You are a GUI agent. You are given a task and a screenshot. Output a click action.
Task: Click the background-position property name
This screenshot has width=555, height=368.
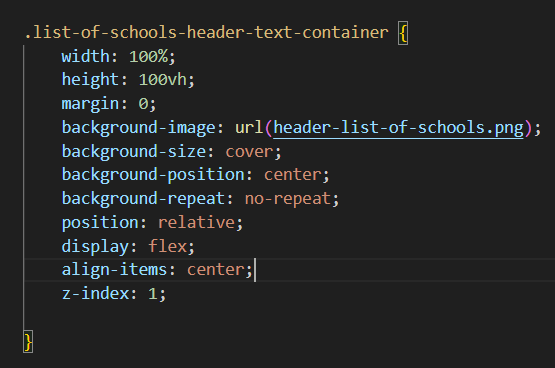[x=153, y=175]
